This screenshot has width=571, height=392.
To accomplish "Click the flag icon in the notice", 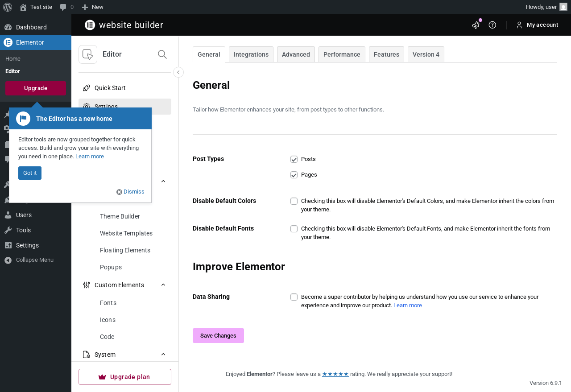I will pos(23,119).
